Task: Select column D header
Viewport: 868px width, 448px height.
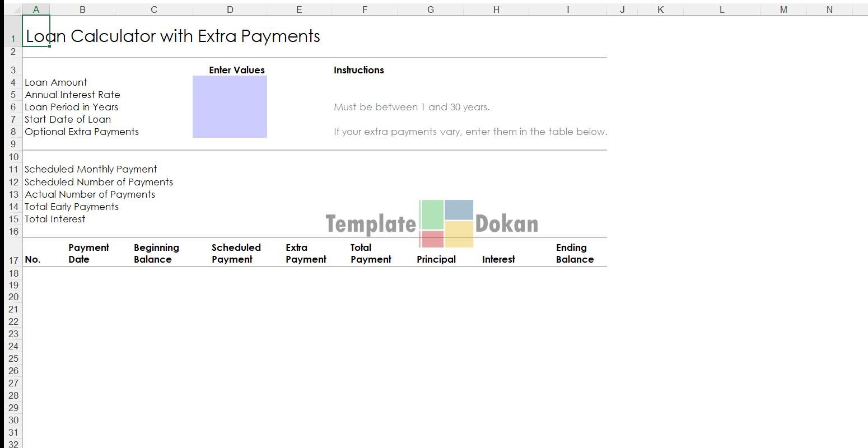Action: pos(230,10)
